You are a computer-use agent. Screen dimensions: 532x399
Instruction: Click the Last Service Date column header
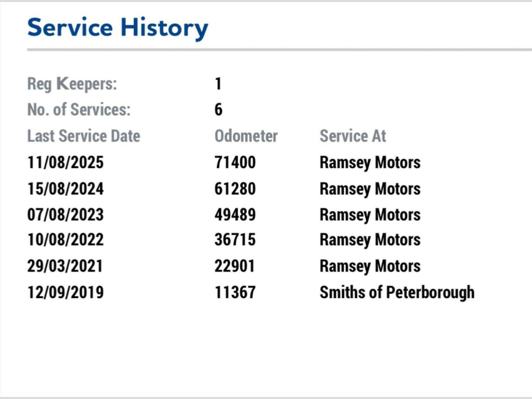pos(84,136)
